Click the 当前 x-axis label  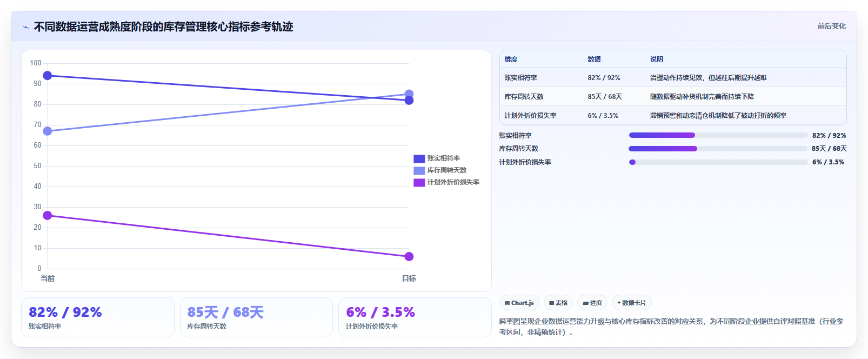pyautogui.click(x=48, y=278)
